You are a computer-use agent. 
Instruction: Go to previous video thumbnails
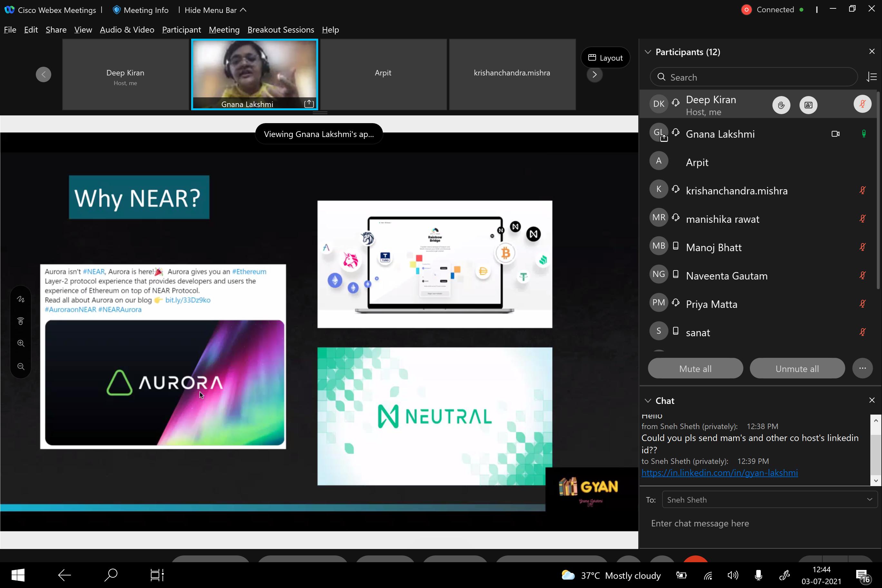pos(44,74)
